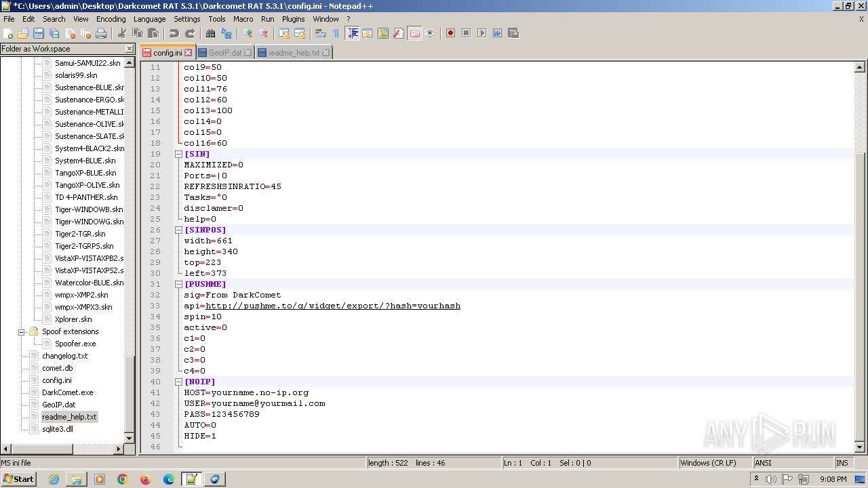
Task: Toggle Show All Characters pilcrow icon
Action: 336,33
